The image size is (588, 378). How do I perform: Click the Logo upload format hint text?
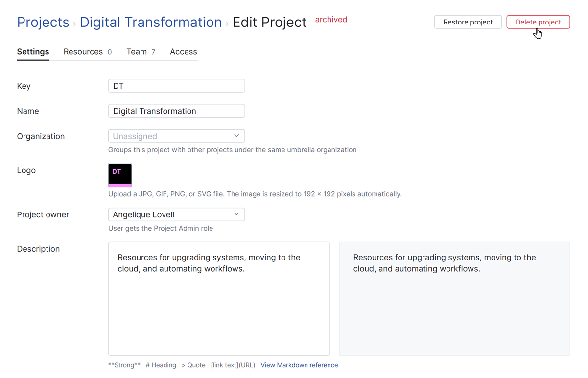(255, 194)
